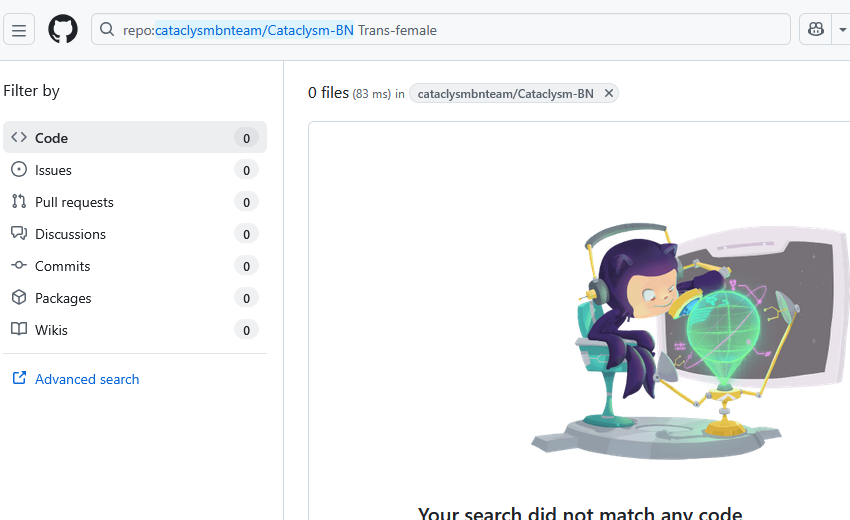Focus the repo search input field

coord(441,29)
